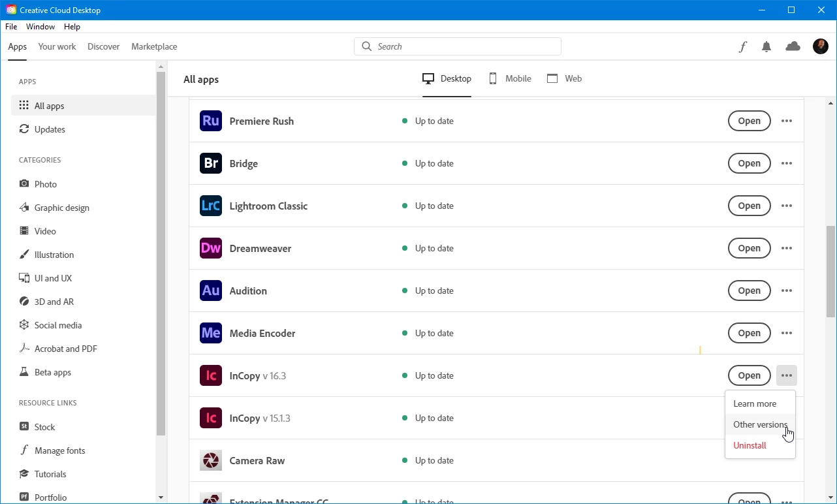
Task: Click the app list vertical scrollbar thumb
Action: tap(830, 271)
